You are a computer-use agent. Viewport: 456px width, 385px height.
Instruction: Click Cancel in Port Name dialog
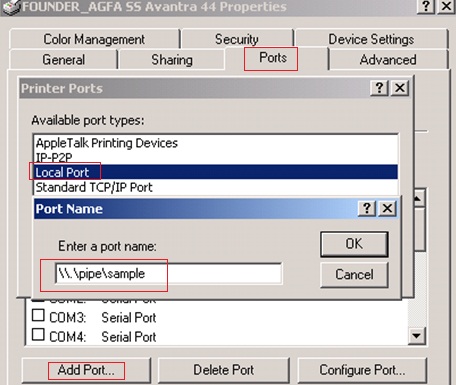click(354, 275)
